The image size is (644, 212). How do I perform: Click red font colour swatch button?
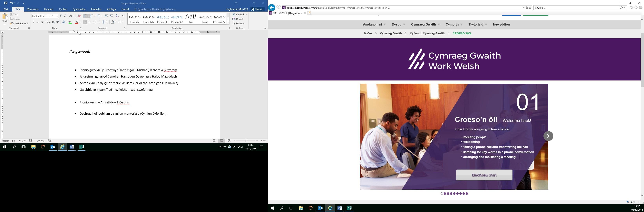pos(77,22)
